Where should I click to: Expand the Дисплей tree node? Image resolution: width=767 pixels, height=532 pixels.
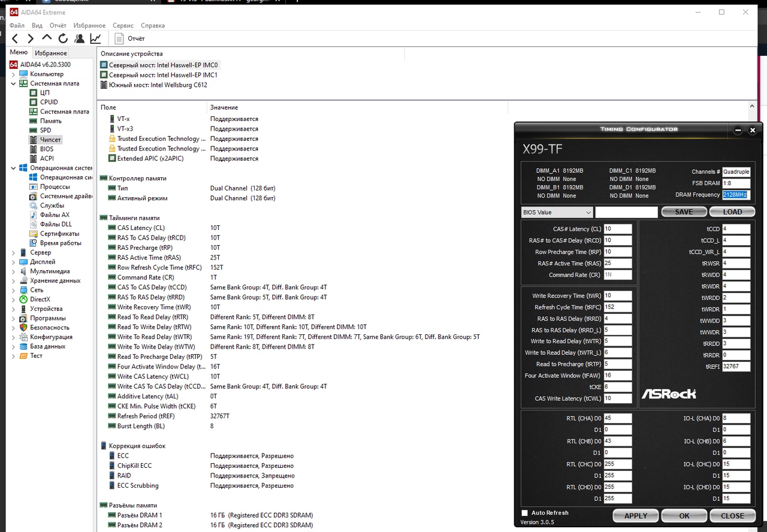14,262
